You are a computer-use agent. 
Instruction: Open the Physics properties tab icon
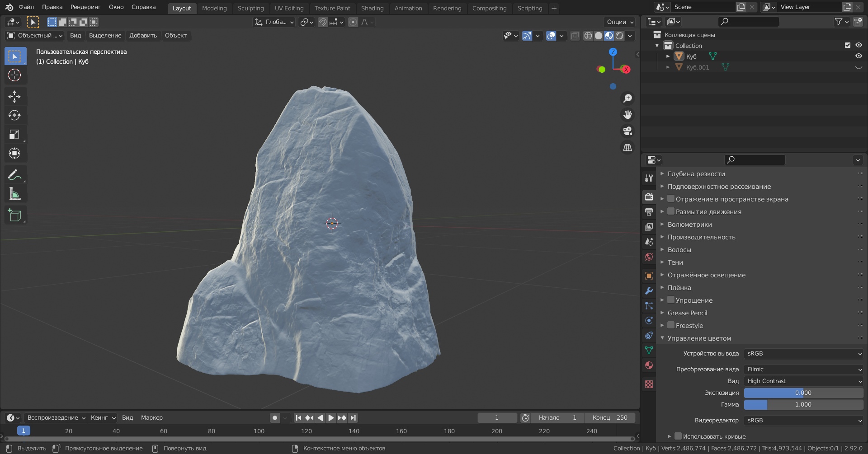click(649, 320)
